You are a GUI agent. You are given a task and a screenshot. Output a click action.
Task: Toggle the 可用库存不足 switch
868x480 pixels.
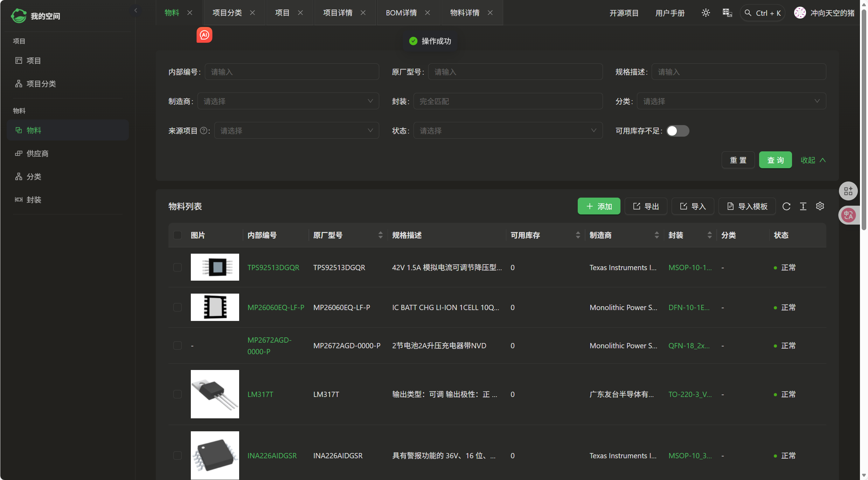tap(678, 131)
